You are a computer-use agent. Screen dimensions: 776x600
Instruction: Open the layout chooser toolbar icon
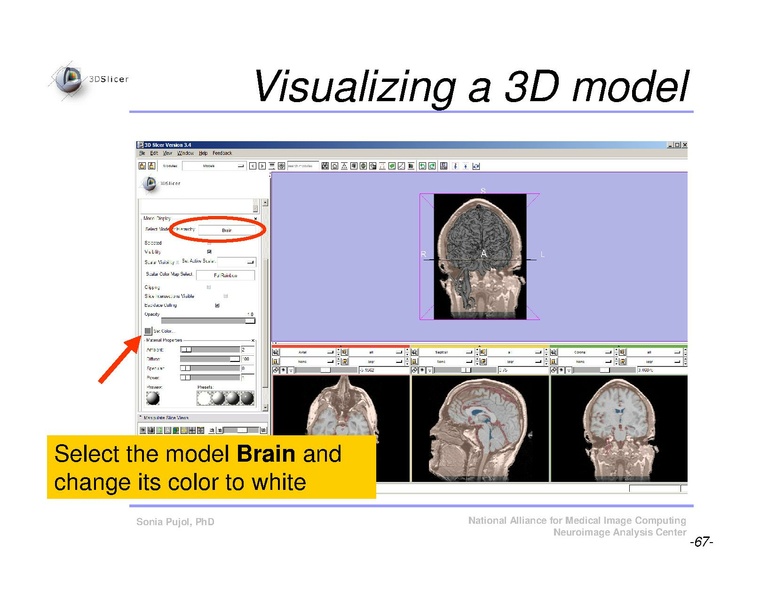pyautogui.click(x=443, y=166)
